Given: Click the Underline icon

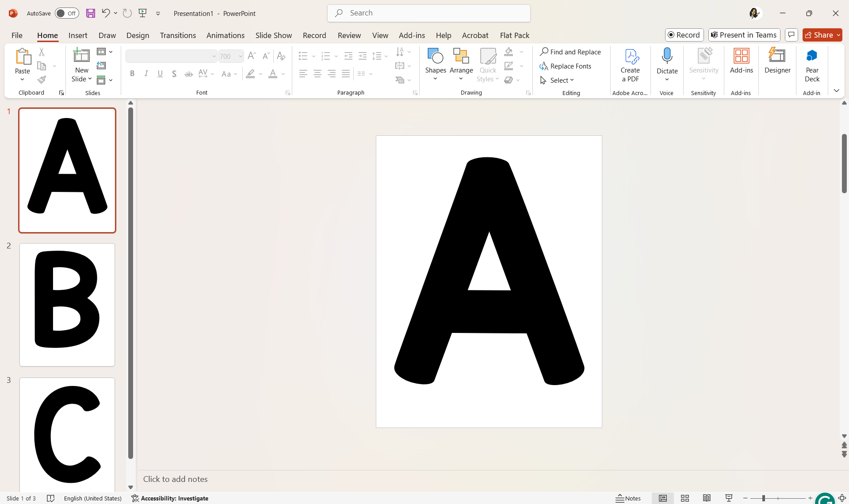Looking at the screenshot, I should tap(160, 73).
